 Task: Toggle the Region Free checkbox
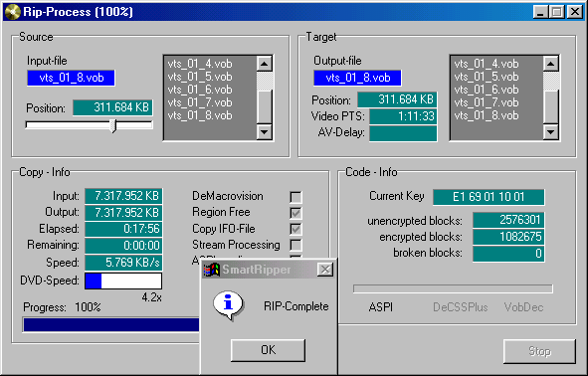point(295,213)
